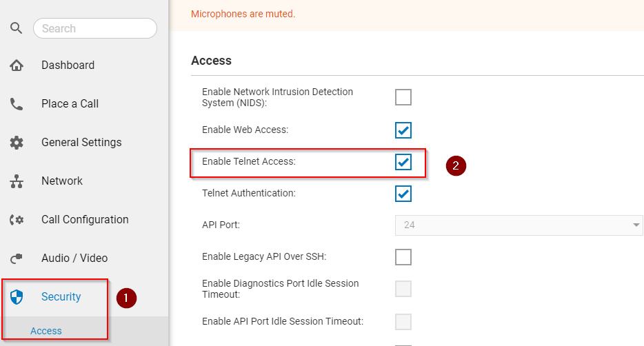Disable the Telnet Authentication checkbox
The height and width of the screenshot is (346, 644).
tap(403, 194)
